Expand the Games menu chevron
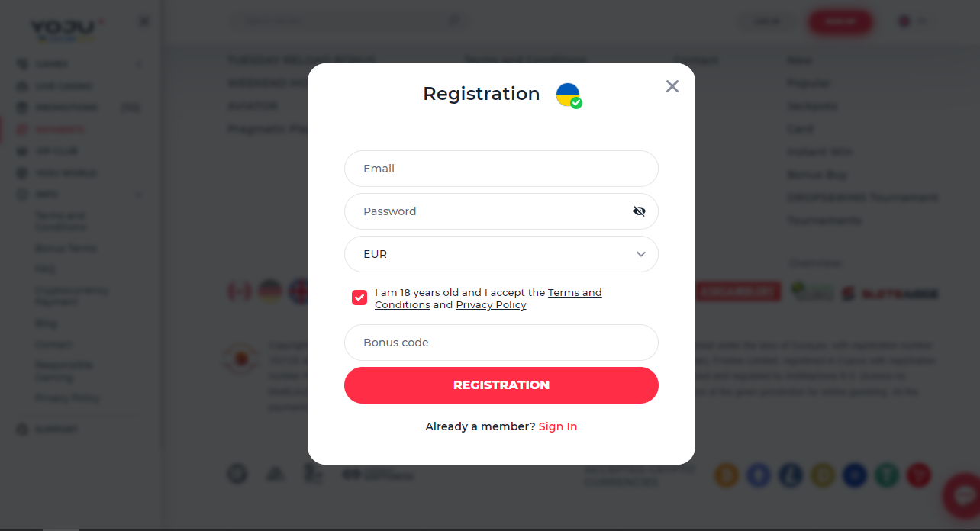 pyautogui.click(x=139, y=64)
